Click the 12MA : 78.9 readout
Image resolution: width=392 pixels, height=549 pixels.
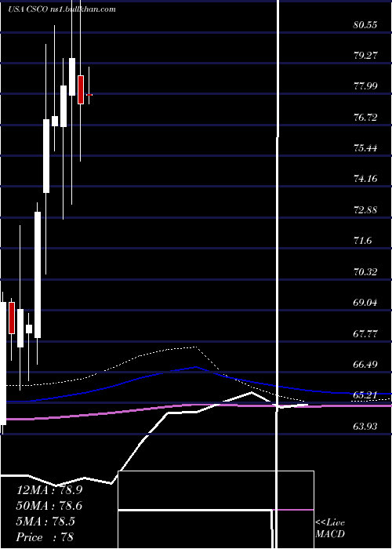pyautogui.click(x=49, y=490)
